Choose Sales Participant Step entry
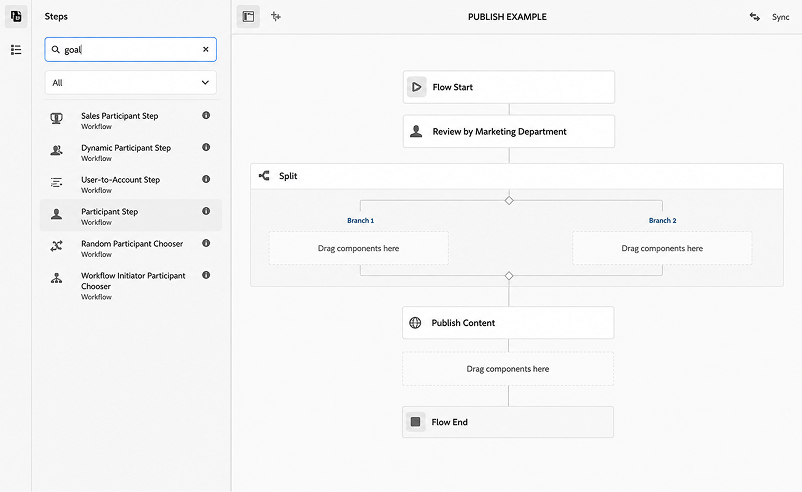 click(x=130, y=121)
